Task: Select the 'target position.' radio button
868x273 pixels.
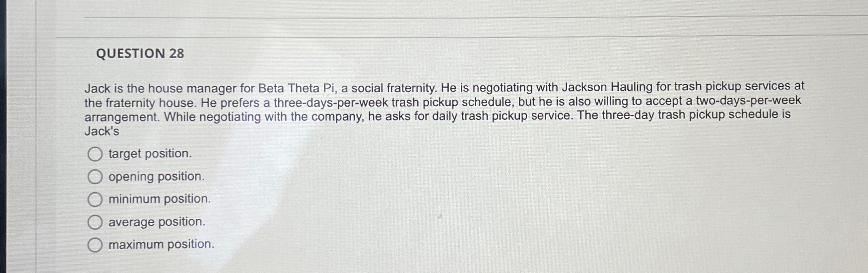Action: 96,154
